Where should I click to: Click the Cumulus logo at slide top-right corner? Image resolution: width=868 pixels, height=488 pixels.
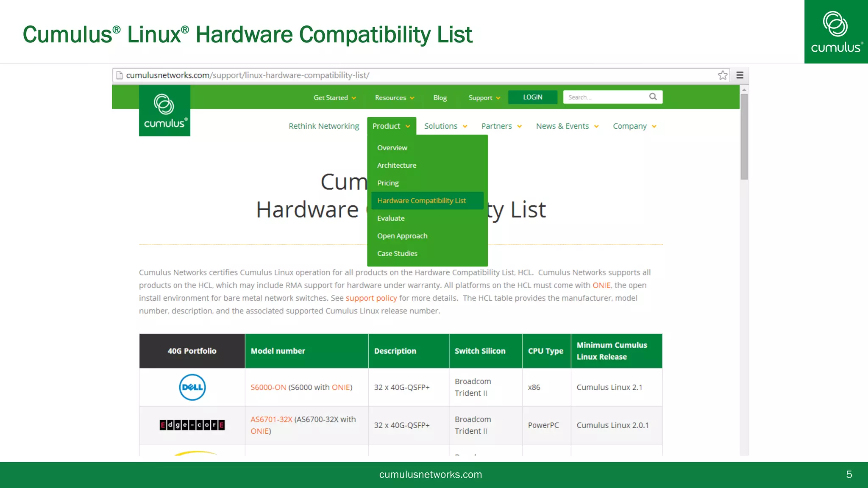coord(836,32)
